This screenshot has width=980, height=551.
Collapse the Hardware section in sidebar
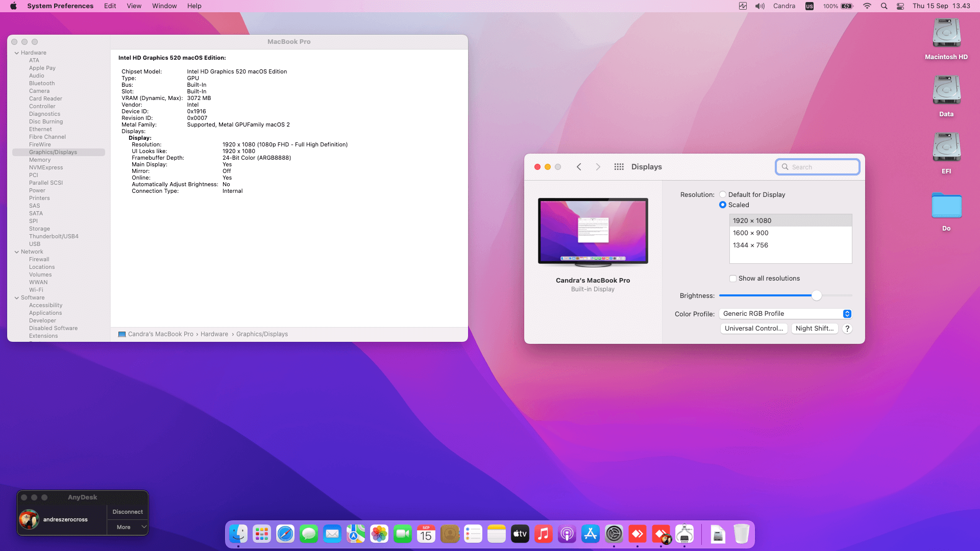17,53
